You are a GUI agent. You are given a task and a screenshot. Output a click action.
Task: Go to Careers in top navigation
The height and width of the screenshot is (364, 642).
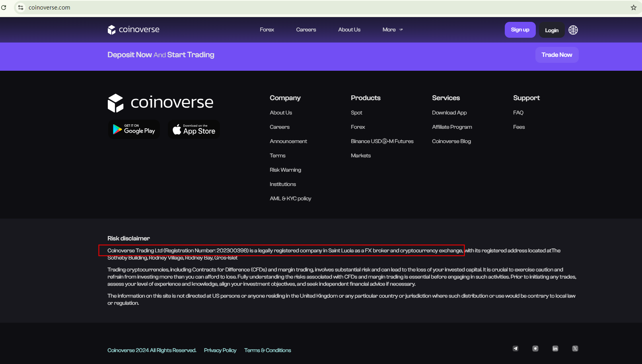coord(306,30)
